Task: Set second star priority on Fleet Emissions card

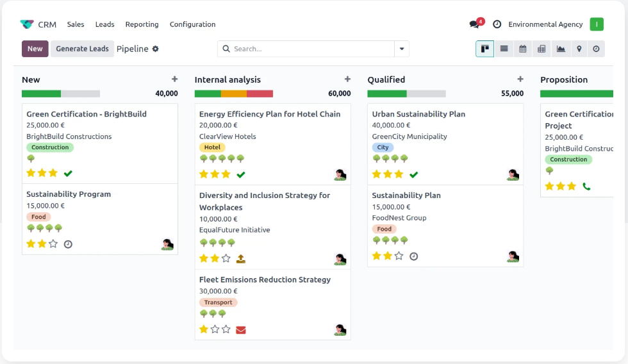Action: [215, 329]
